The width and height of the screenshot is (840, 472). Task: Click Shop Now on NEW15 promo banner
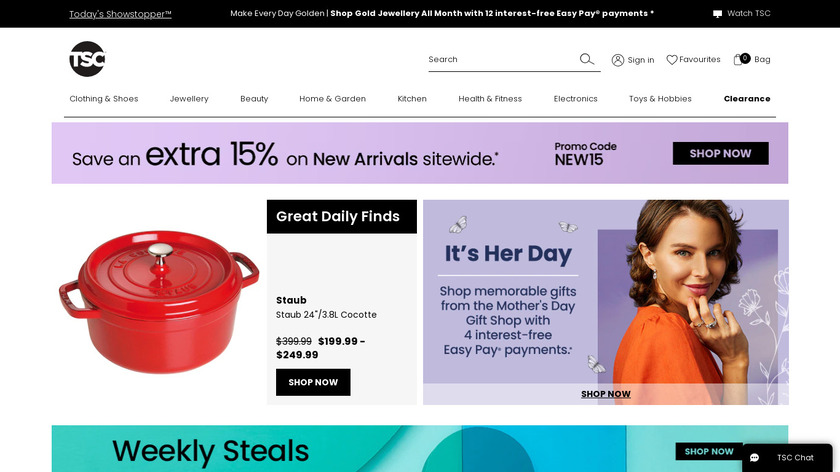point(721,153)
